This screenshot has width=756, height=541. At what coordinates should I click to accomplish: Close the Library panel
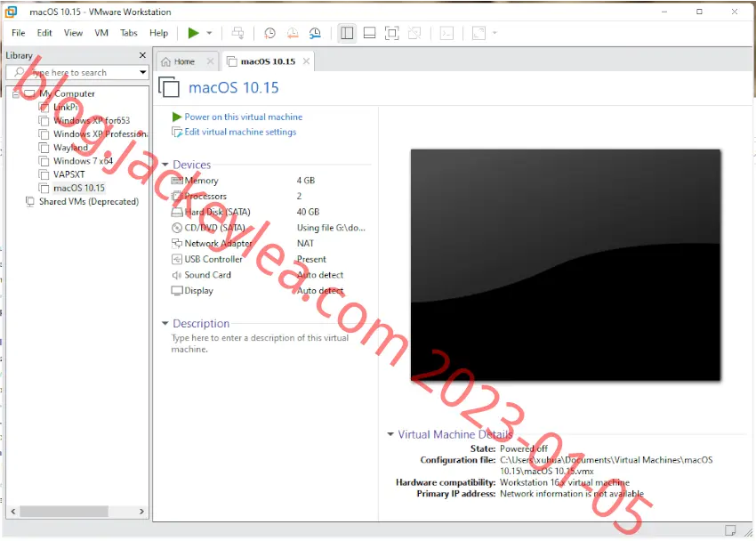click(x=142, y=55)
